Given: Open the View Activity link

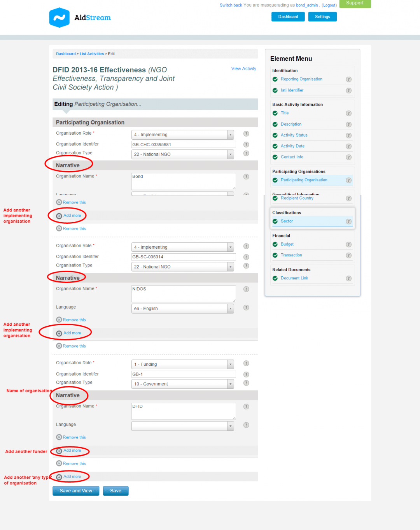Looking at the screenshot, I should 243,68.
